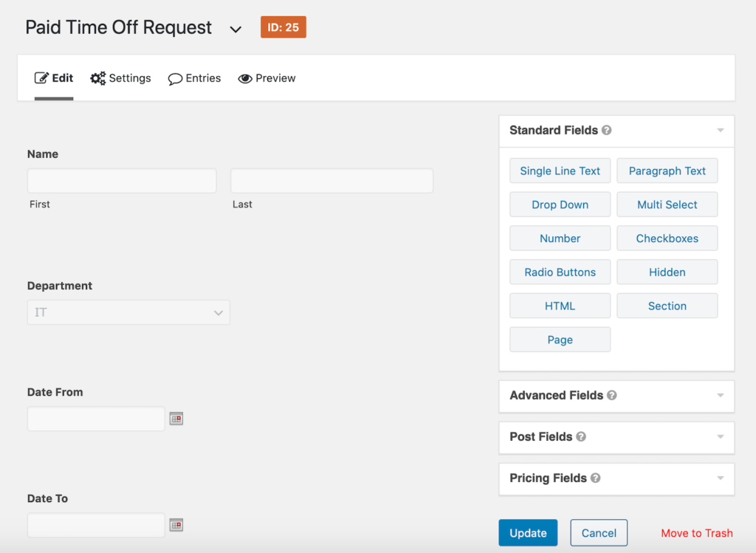Click the Standard Fields help icon
This screenshot has height=553, width=756.
pyautogui.click(x=607, y=130)
